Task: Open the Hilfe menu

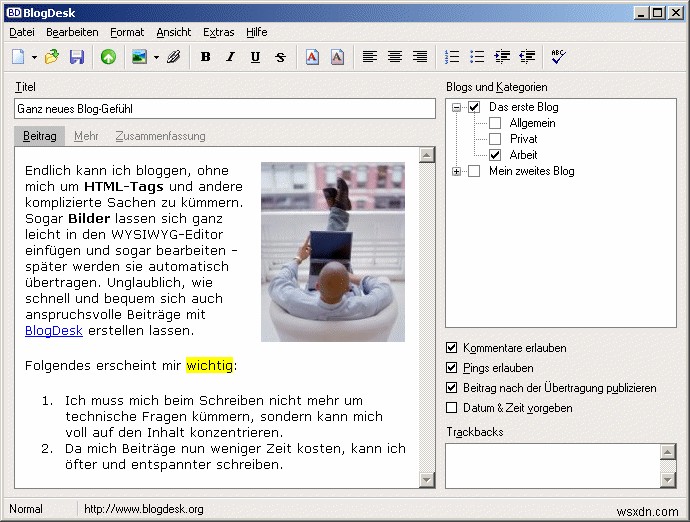Action: [x=257, y=32]
